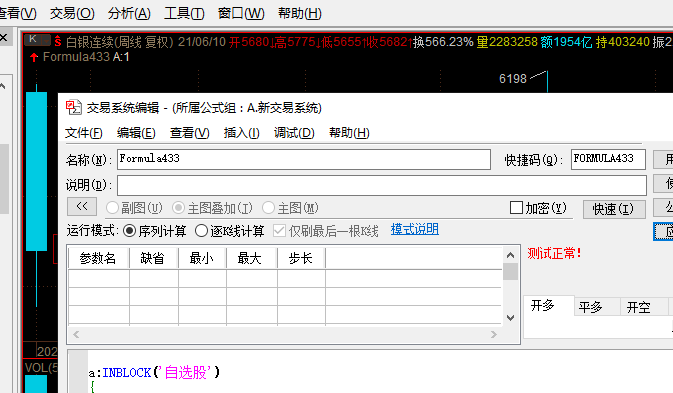Click the trading system editor window icon
673x393 pixels.
73,107
